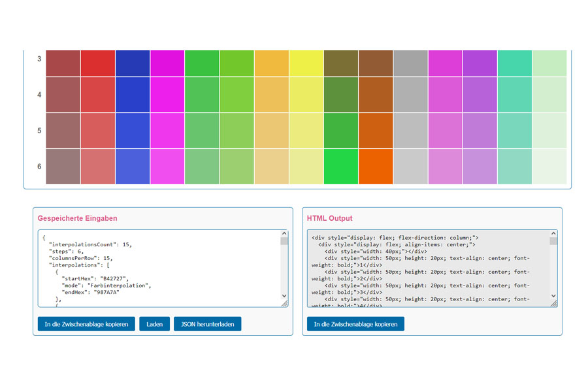The height and width of the screenshot is (392, 588).
Task: Pick the royal blue swatch in row 5
Action: [x=133, y=131]
